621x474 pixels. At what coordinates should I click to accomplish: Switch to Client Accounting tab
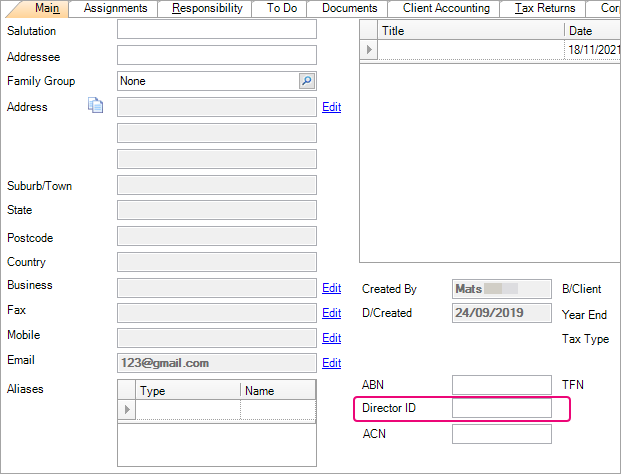[446, 8]
